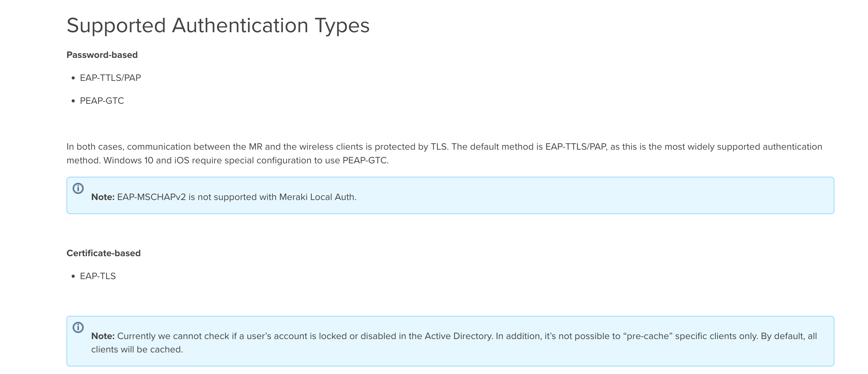Click info icon in EAP-MSCHAPv2 note
The image size is (868, 374).
coord(78,188)
